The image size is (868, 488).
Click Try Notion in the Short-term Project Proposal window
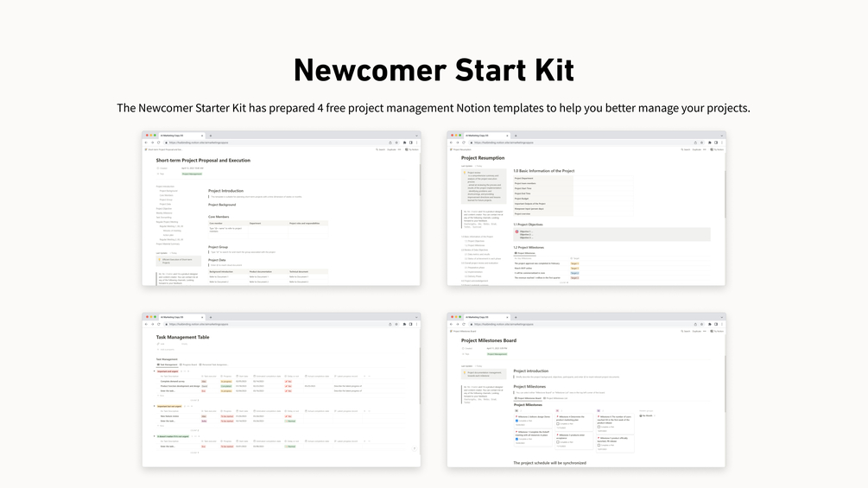coord(412,149)
